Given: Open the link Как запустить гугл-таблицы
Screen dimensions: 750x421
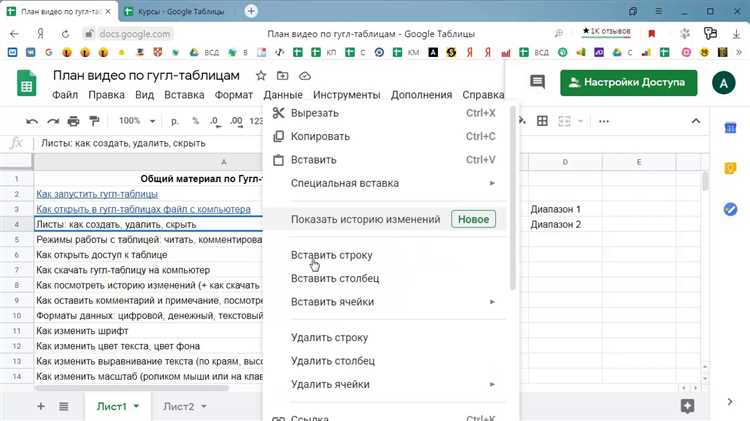Looking at the screenshot, I should click(x=97, y=193).
